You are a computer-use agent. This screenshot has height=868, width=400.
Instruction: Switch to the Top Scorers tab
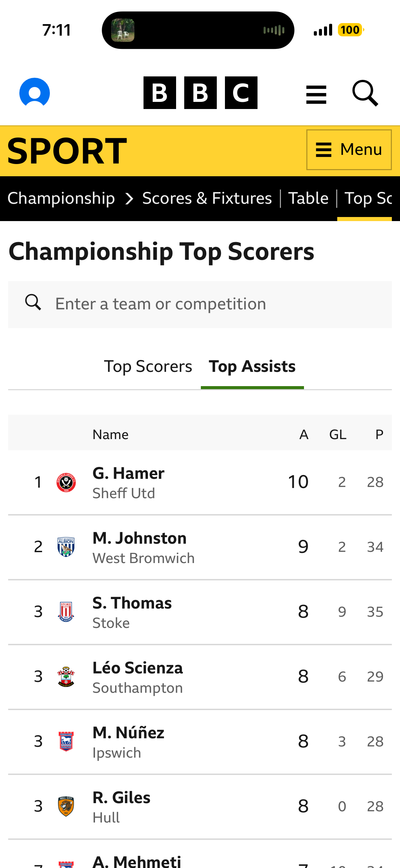pos(148,366)
